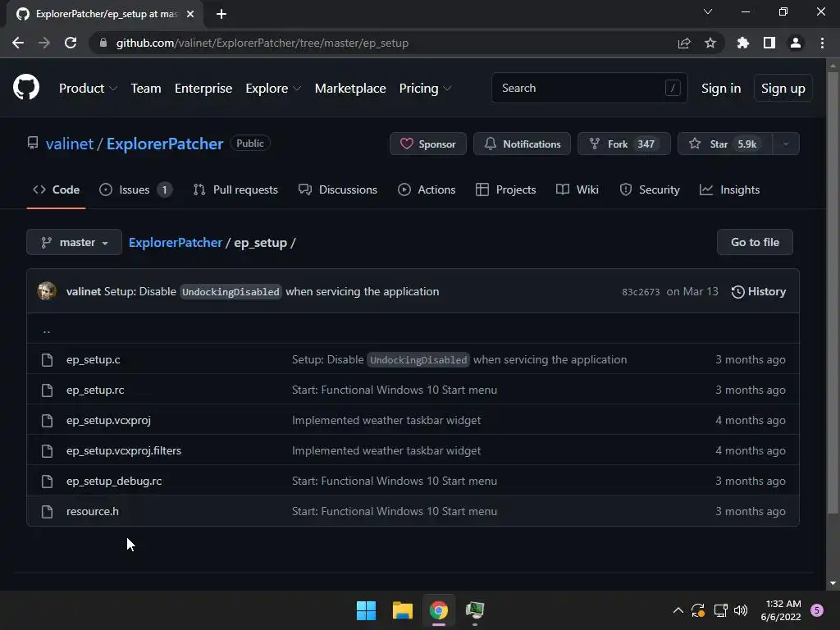840x630 pixels.
Task: Open the commit History link
Action: point(759,291)
